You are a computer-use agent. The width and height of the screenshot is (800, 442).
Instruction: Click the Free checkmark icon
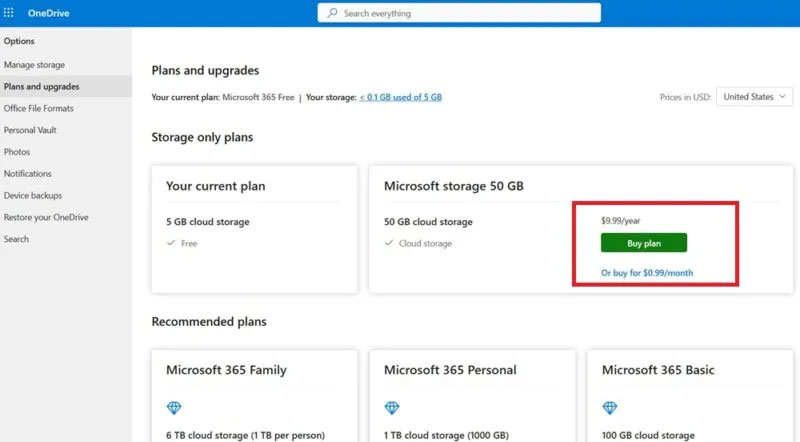click(x=171, y=243)
